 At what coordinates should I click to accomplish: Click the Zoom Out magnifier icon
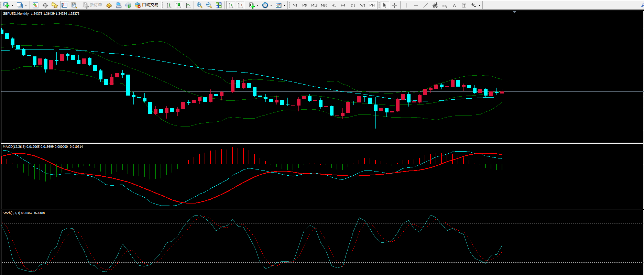[x=209, y=5]
